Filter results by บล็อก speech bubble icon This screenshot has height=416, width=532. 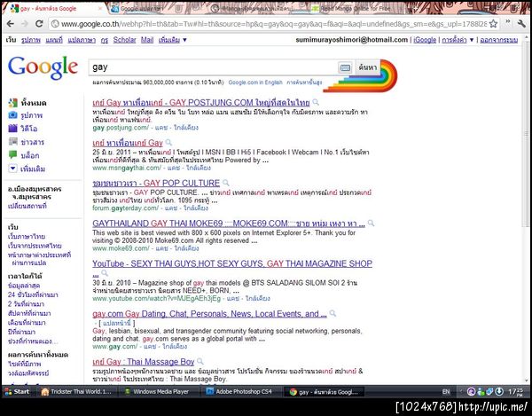(13, 154)
